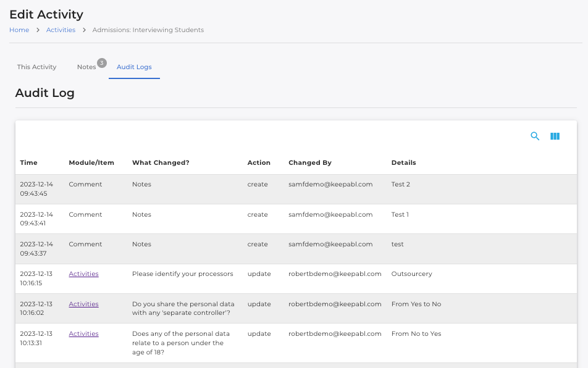Open the search icon in the audit log table
This screenshot has height=368, width=588.
click(x=535, y=136)
